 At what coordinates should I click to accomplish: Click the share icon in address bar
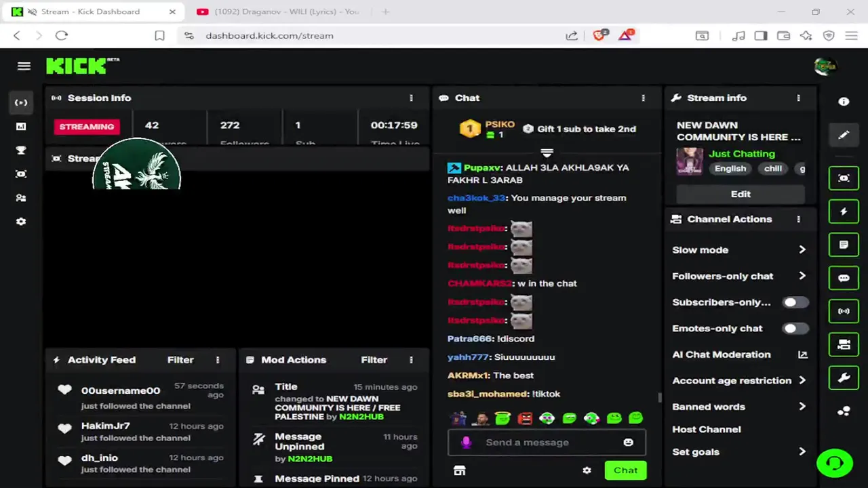pyautogui.click(x=572, y=35)
